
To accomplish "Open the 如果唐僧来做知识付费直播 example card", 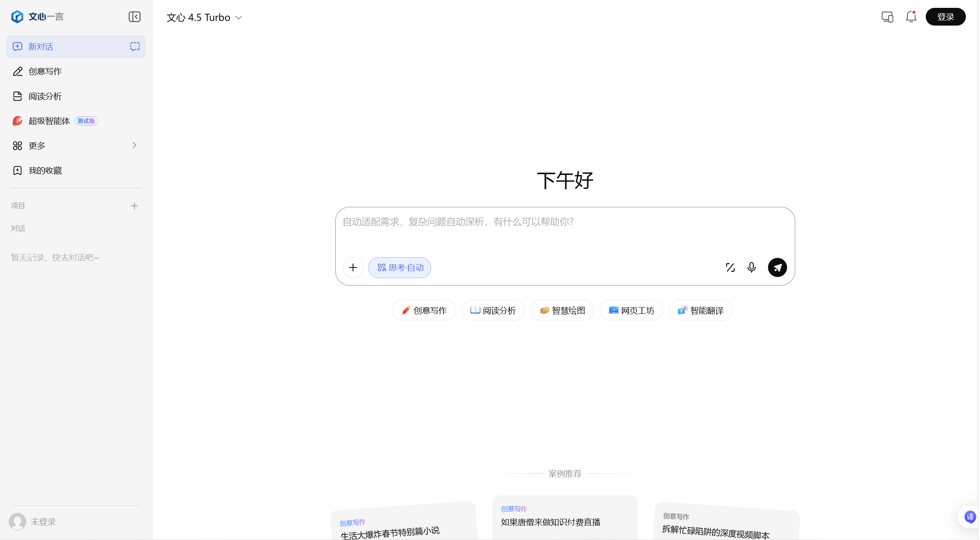I will [x=550, y=522].
